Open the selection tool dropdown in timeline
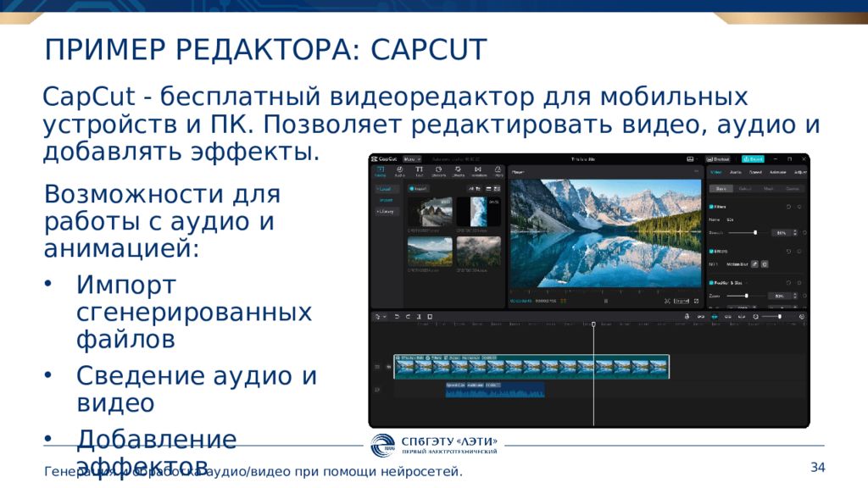Image resolution: width=868 pixels, height=488 pixels. coord(381,317)
